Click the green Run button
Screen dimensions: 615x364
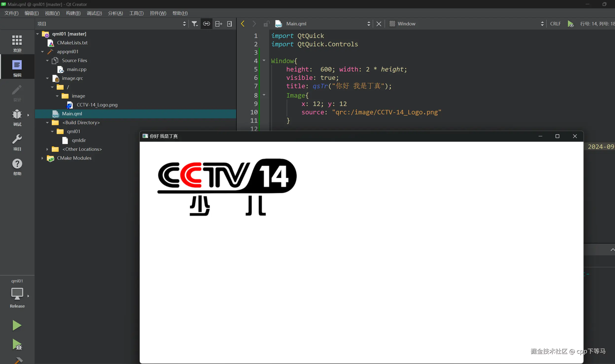[17, 325]
